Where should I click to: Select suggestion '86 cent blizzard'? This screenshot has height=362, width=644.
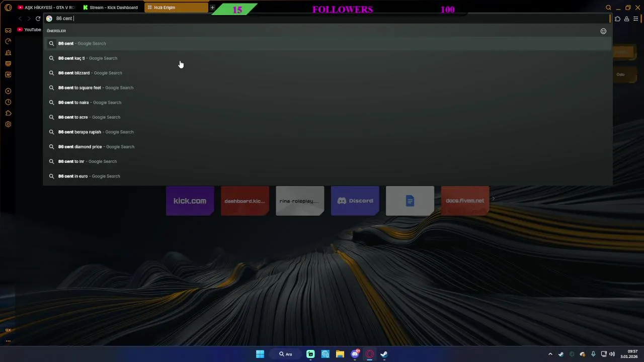(328, 73)
